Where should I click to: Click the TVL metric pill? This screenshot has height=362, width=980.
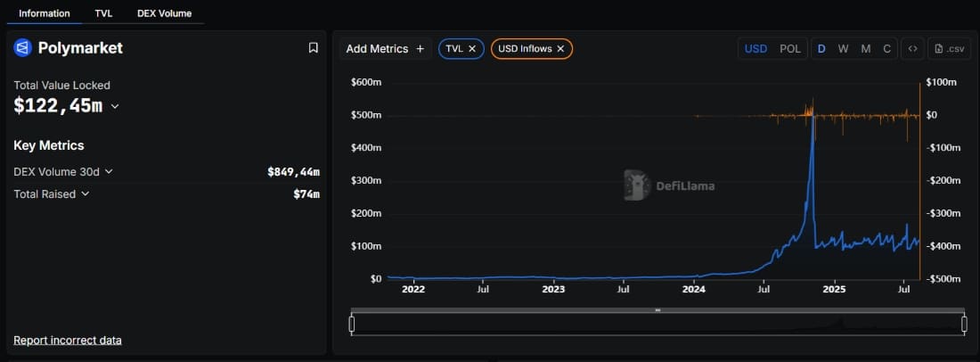point(461,49)
